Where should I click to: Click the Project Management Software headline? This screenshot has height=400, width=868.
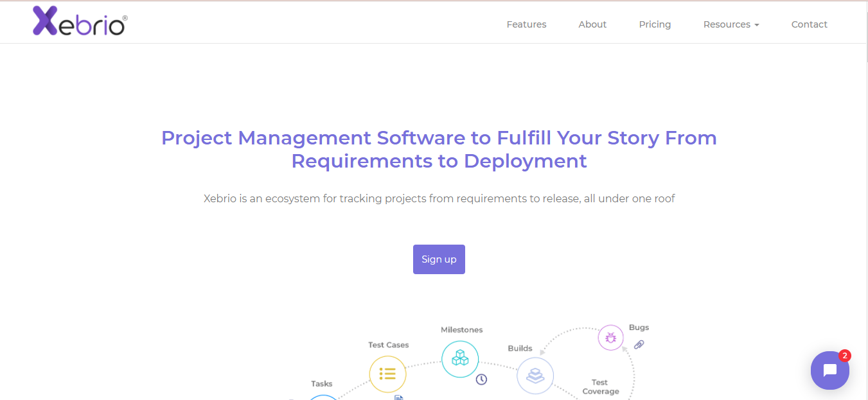pyautogui.click(x=439, y=149)
